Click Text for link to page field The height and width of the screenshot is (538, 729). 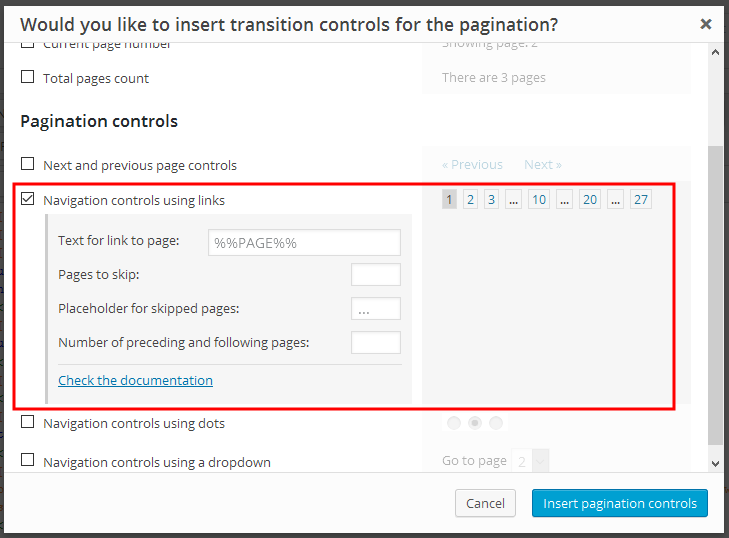[x=304, y=242]
